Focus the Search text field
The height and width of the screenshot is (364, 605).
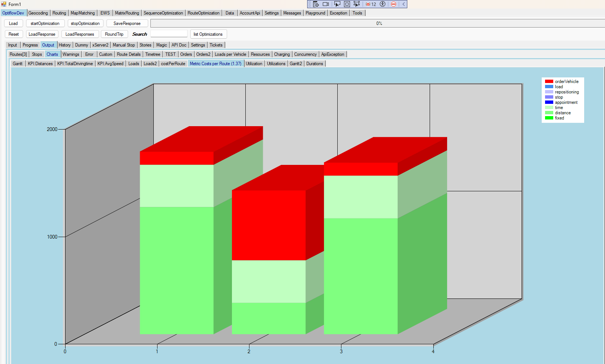[169, 34]
